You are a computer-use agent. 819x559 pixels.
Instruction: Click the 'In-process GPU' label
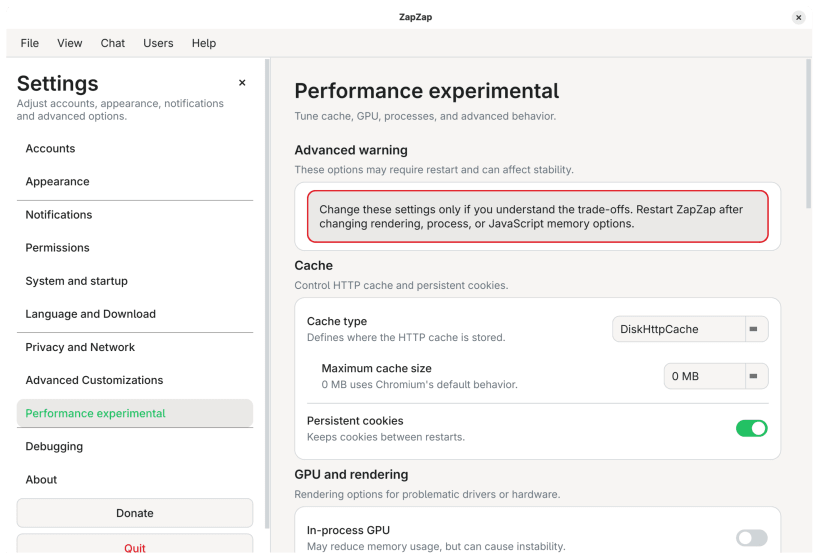[348, 530]
